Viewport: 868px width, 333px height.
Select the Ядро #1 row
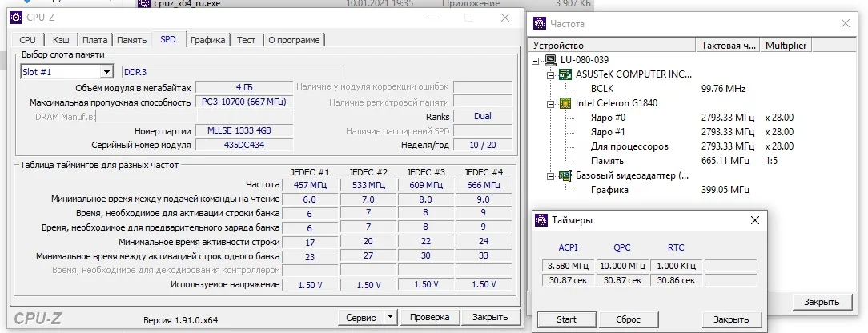click(609, 131)
